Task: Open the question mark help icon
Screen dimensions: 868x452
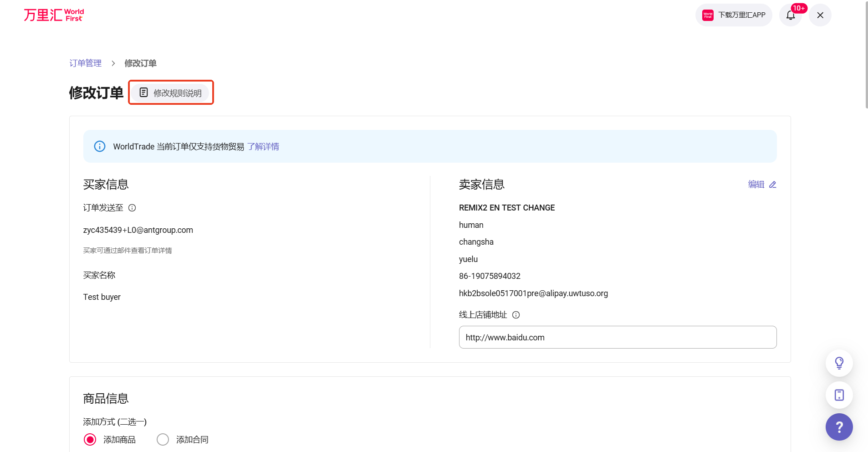Action: click(x=839, y=427)
